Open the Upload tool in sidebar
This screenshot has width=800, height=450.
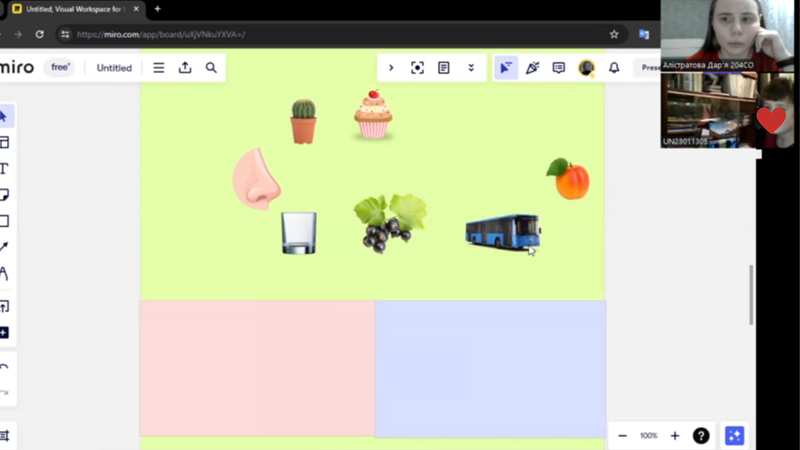click(5, 306)
